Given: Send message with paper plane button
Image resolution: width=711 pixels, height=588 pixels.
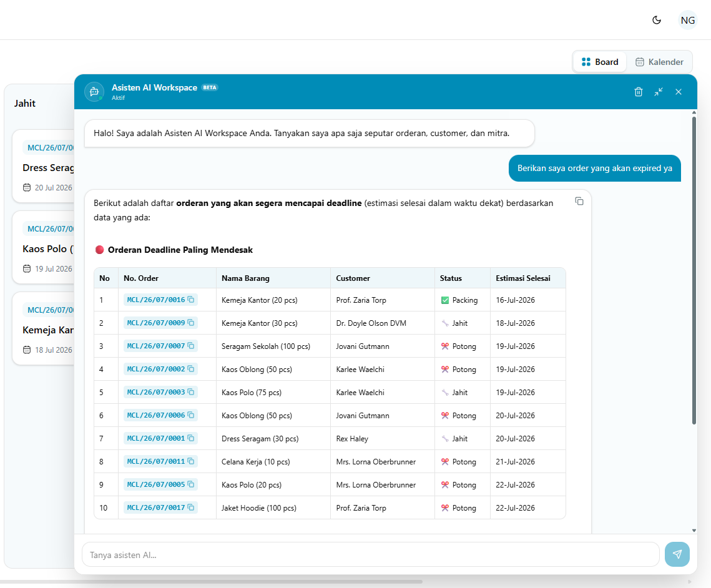Looking at the screenshot, I should pos(677,554).
